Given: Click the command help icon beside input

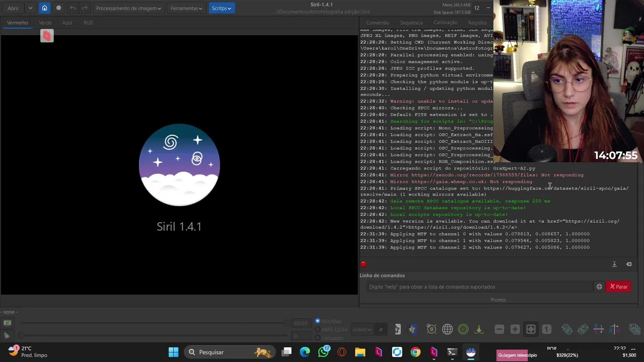Looking at the screenshot, I should coord(599,287).
